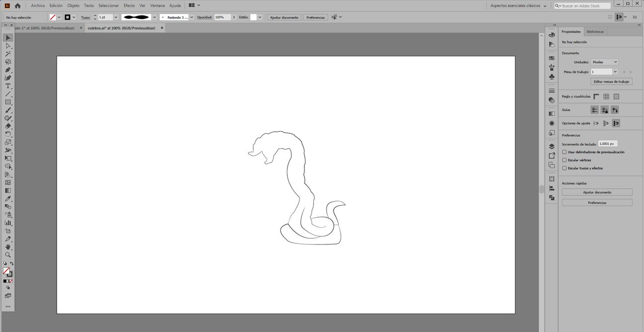Screen dimensions: 644x332
Task: Toggle grid display icon in Regla y cuadrículas
Action: [x=606, y=97]
